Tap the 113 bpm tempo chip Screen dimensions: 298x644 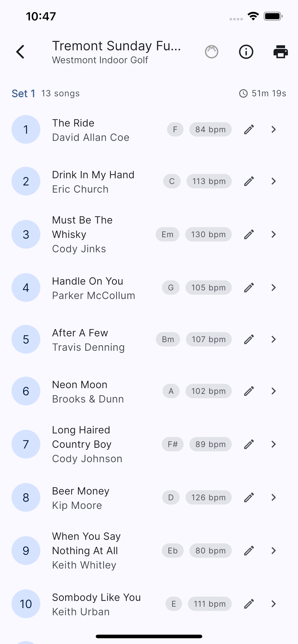(x=209, y=181)
